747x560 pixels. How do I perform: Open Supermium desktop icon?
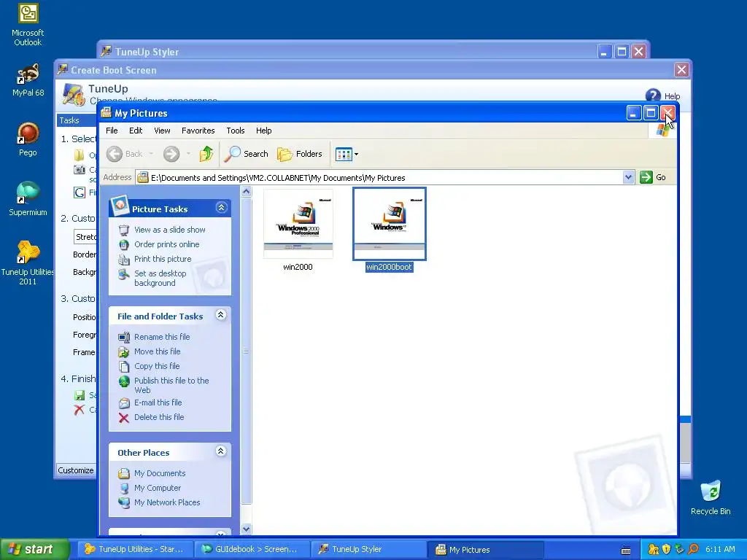28,199
